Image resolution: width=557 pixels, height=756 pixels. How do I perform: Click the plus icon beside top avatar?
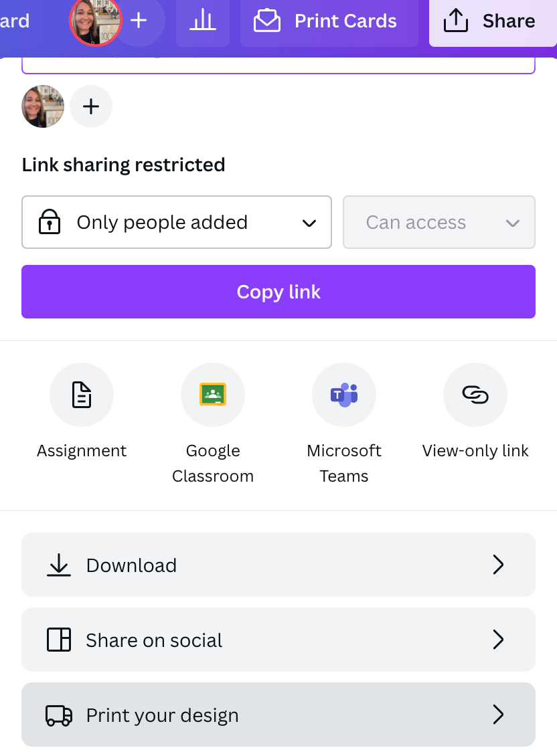(139, 21)
